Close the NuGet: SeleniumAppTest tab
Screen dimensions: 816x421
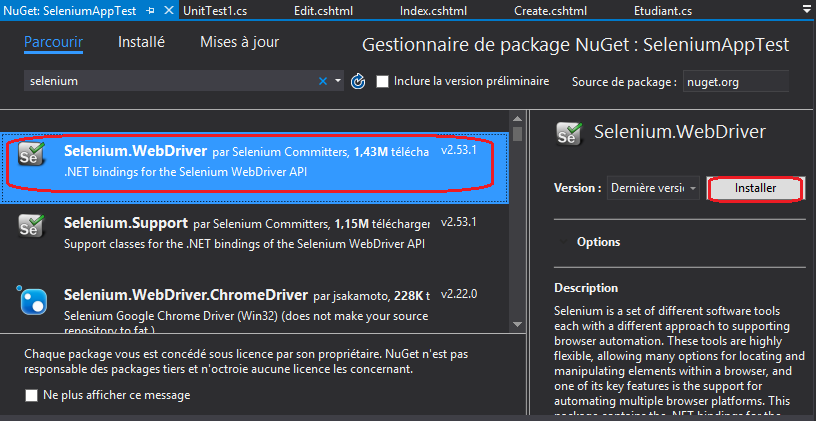166,11
